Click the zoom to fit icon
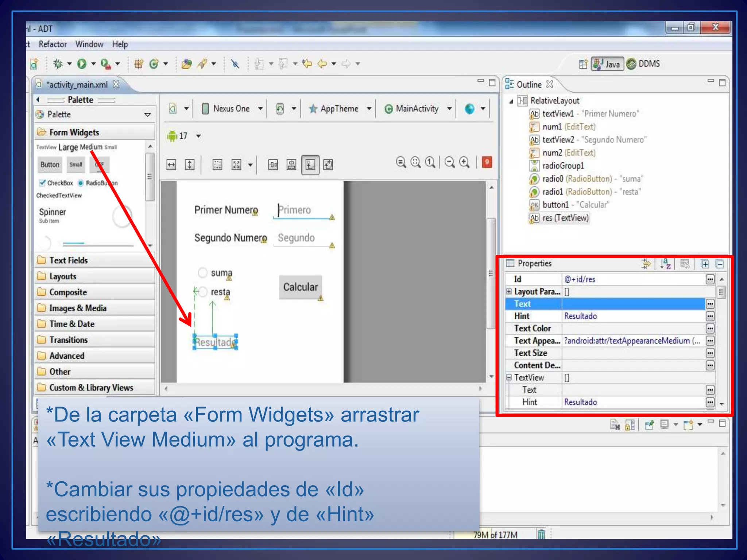The image size is (747, 560). point(415,162)
